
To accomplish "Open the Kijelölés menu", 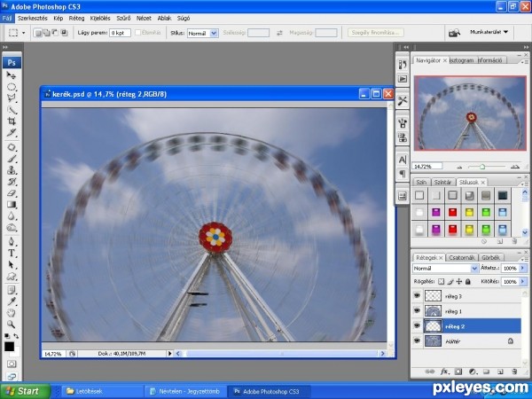I will coord(100,19).
